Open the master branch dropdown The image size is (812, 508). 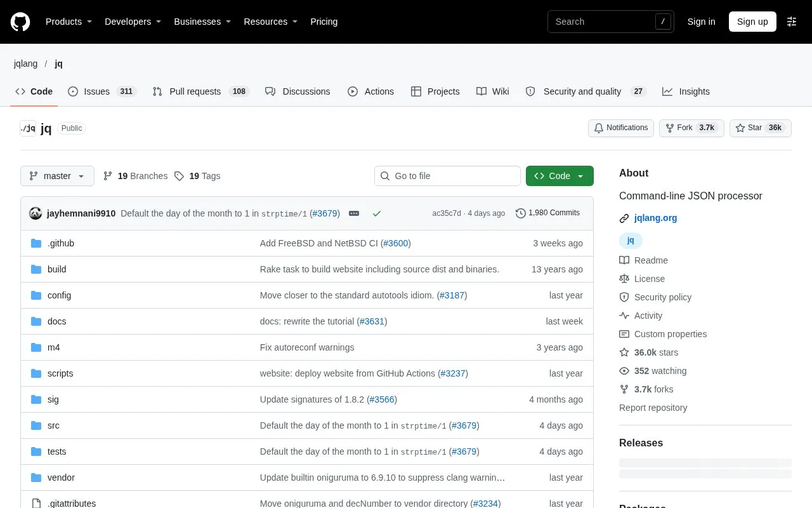point(57,176)
